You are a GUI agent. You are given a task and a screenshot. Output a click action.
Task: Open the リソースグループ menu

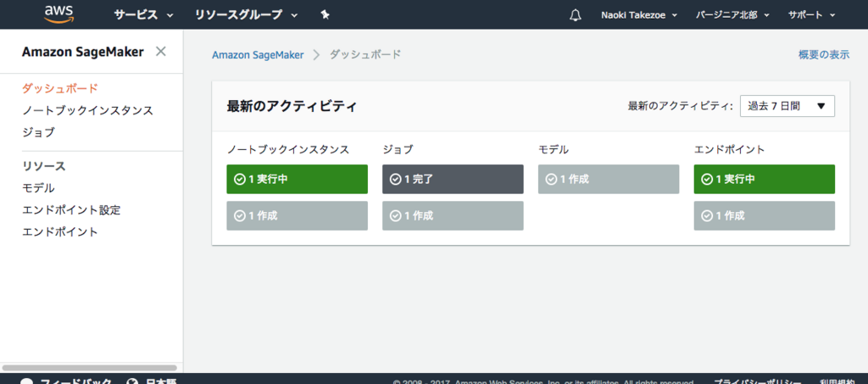pos(246,15)
